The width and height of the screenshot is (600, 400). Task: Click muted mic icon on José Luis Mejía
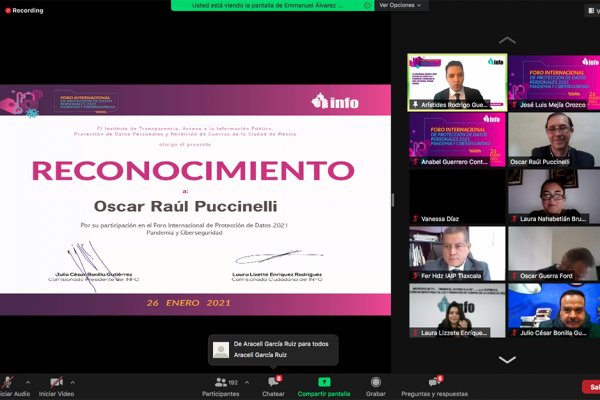[x=514, y=104]
